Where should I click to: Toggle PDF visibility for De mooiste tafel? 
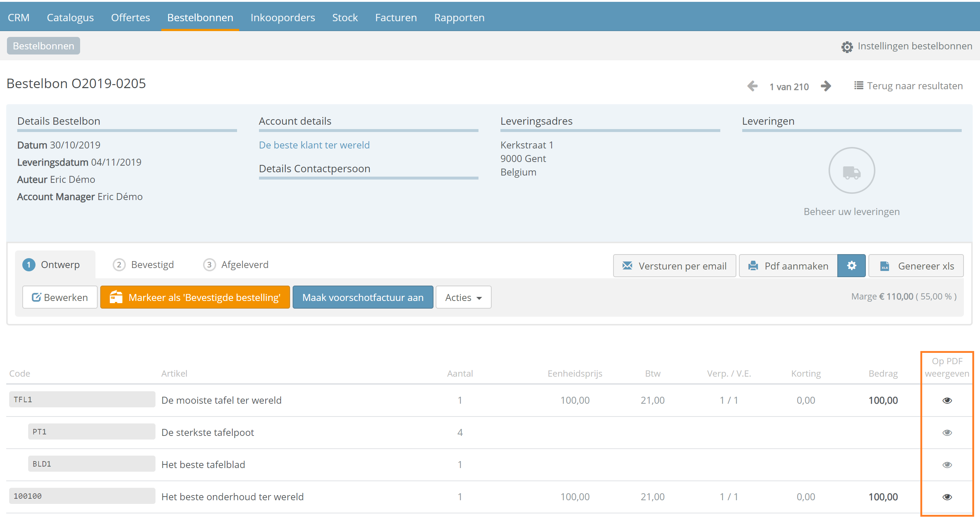947,400
